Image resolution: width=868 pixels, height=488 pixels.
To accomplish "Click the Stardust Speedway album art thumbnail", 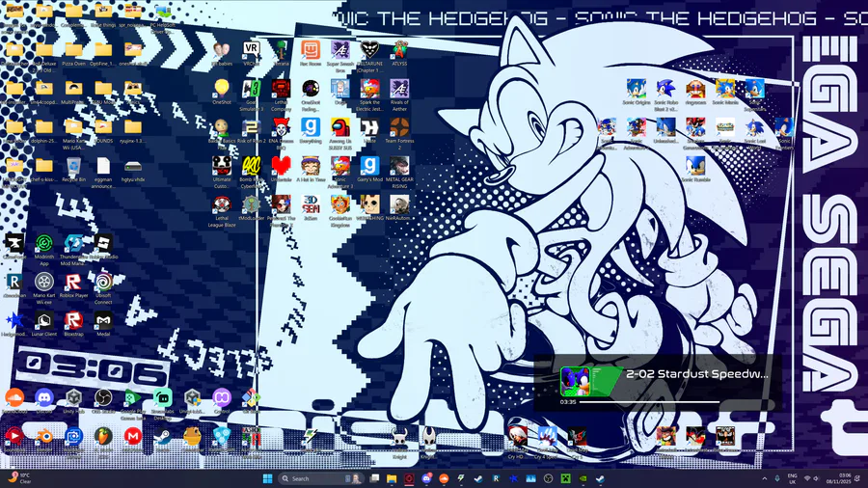I will click(x=576, y=381).
